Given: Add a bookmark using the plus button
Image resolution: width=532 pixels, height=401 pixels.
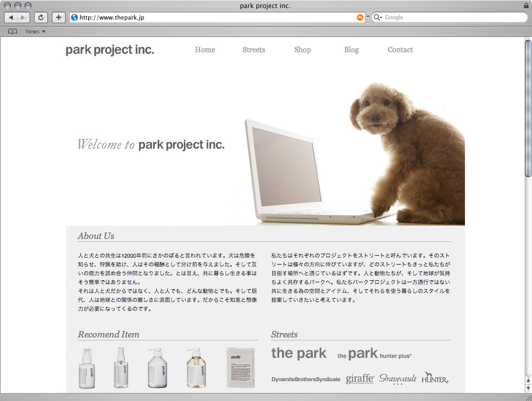Looking at the screenshot, I should [59, 18].
